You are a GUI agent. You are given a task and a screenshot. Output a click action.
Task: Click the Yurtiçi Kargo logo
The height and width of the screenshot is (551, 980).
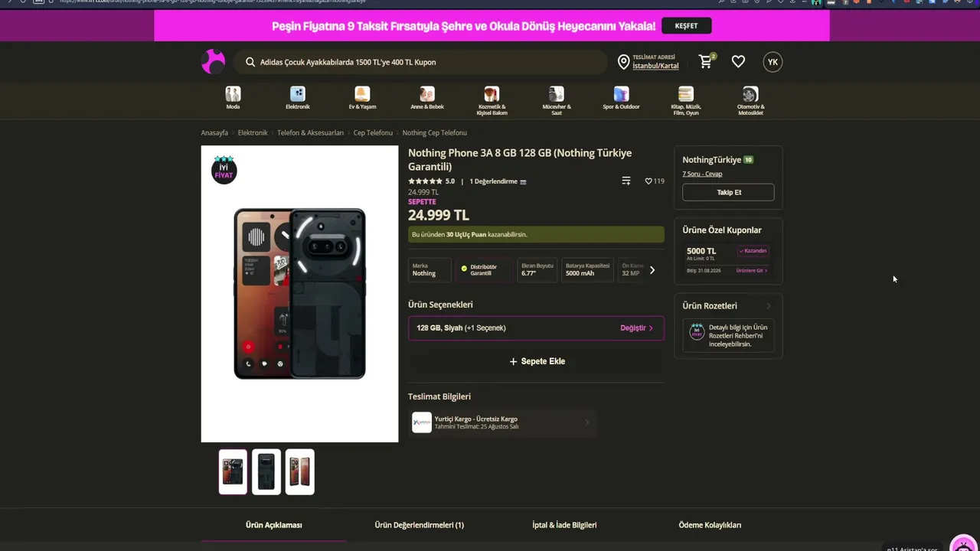pos(422,422)
